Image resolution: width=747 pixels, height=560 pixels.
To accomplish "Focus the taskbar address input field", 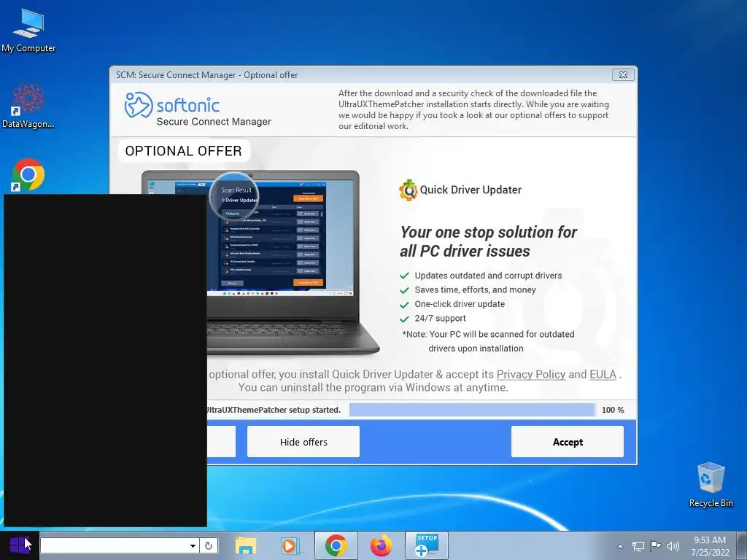I will (x=113, y=545).
